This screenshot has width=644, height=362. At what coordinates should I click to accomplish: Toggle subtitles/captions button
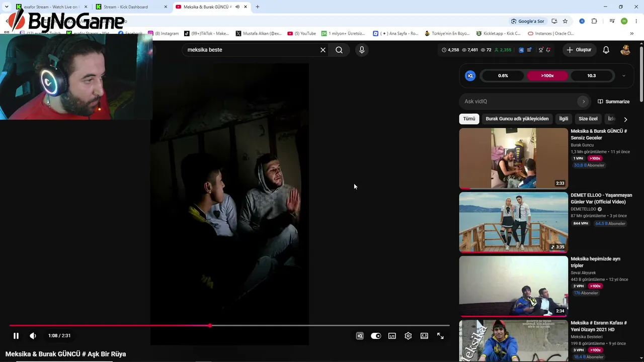tap(392, 336)
